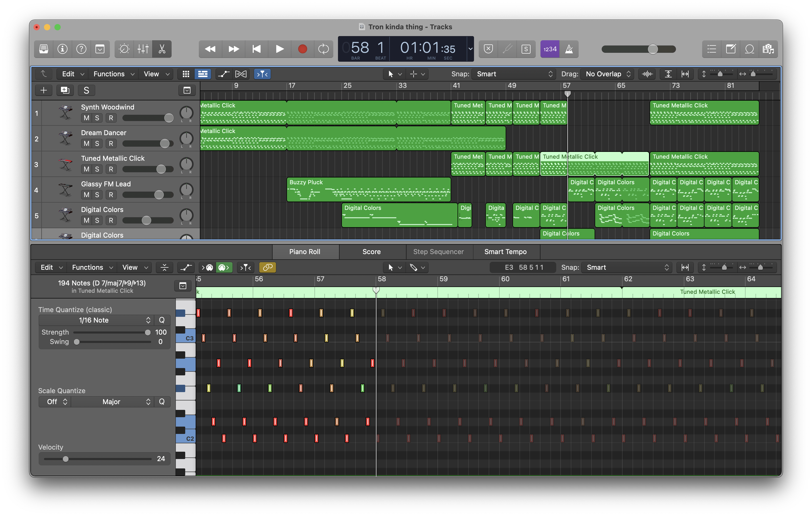The height and width of the screenshot is (516, 812).
Task: Click the Duplicate Track icon
Action: pos(65,90)
